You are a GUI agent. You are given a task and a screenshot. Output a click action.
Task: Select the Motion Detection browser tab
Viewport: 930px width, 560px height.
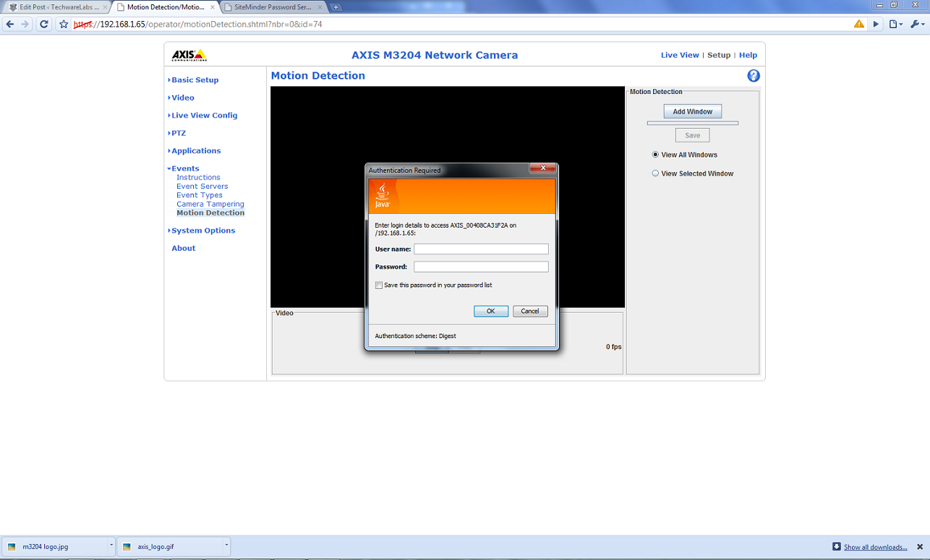(x=165, y=7)
